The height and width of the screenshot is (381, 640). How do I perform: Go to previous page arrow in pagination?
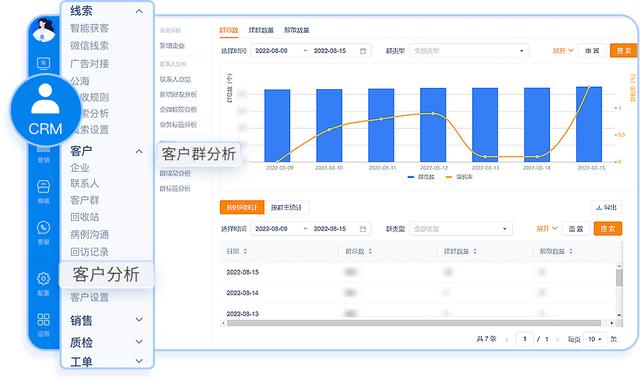coord(507,339)
